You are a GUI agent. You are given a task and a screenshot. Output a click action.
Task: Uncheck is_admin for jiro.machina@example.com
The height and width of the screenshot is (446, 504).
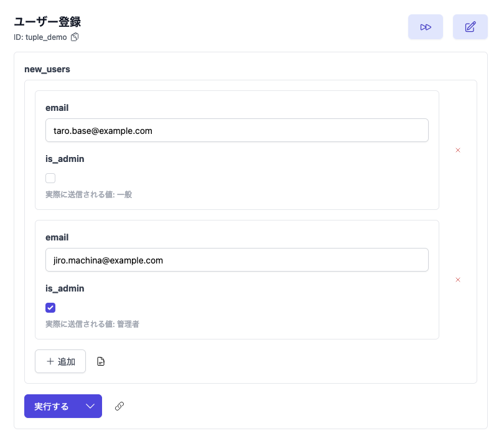[50, 308]
